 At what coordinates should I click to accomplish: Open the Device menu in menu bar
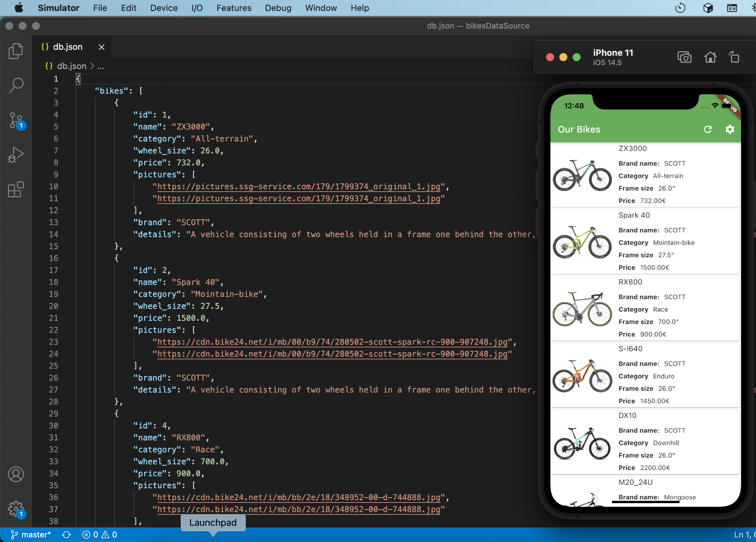pos(164,8)
